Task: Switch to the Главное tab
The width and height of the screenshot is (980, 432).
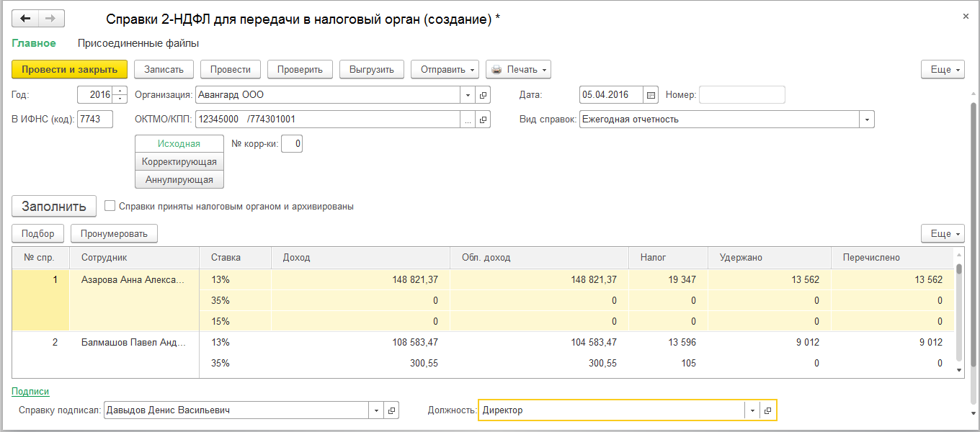Action: (34, 43)
